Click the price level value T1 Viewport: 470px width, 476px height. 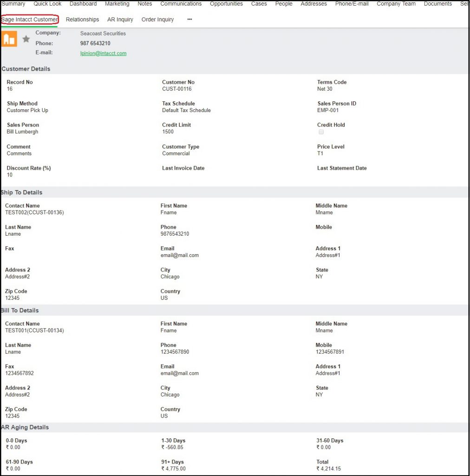point(320,153)
